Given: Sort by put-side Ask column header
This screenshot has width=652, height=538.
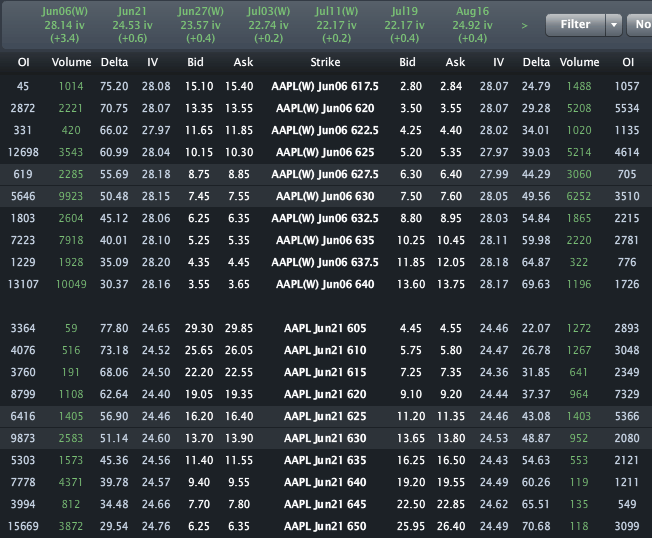Looking at the screenshot, I should (x=455, y=62).
